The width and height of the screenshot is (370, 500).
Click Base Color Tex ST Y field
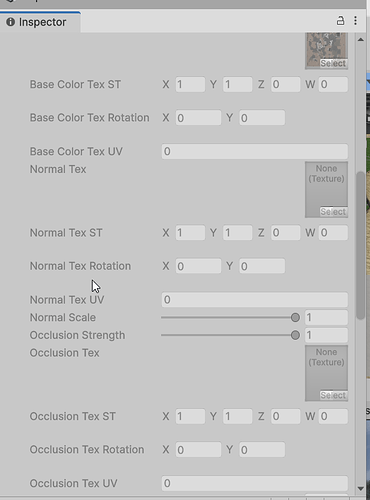pyautogui.click(x=237, y=84)
